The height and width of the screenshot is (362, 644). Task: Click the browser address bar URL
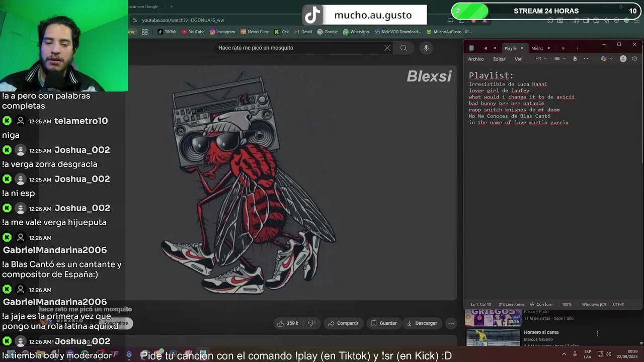(x=183, y=20)
